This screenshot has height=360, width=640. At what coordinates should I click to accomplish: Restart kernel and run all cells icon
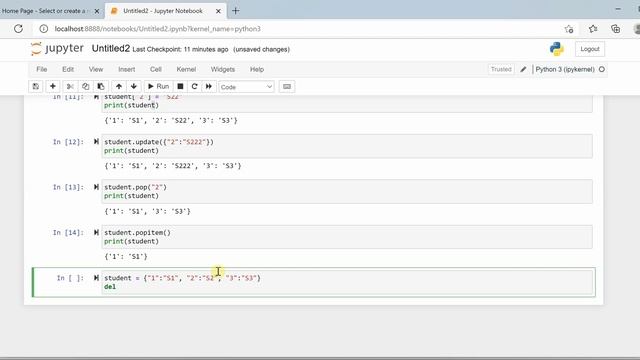[209, 87]
